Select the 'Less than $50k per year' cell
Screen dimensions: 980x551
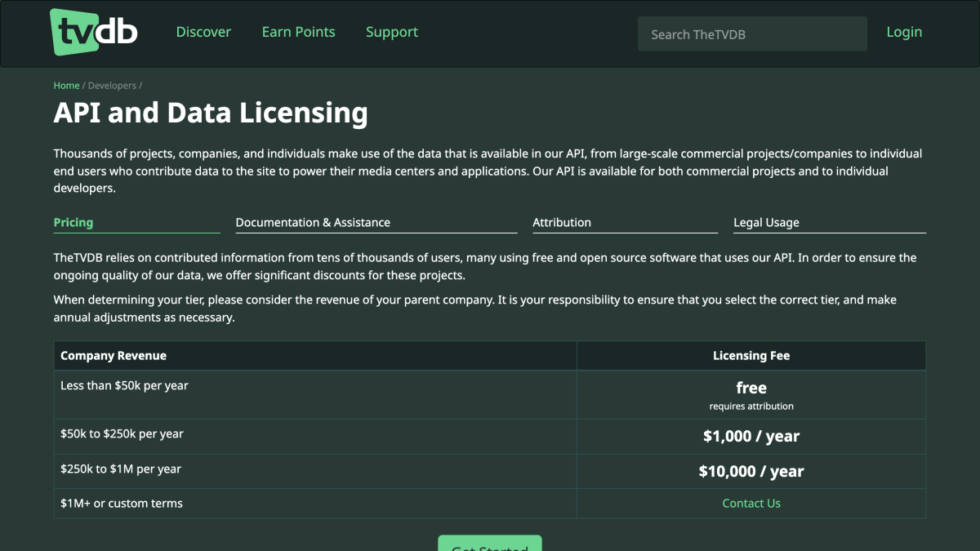pos(315,395)
